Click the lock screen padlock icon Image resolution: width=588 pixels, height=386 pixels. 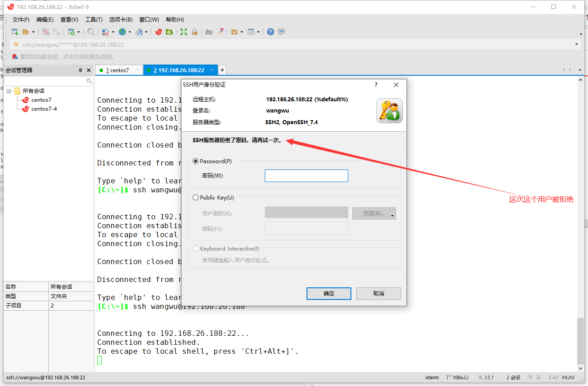point(195,32)
